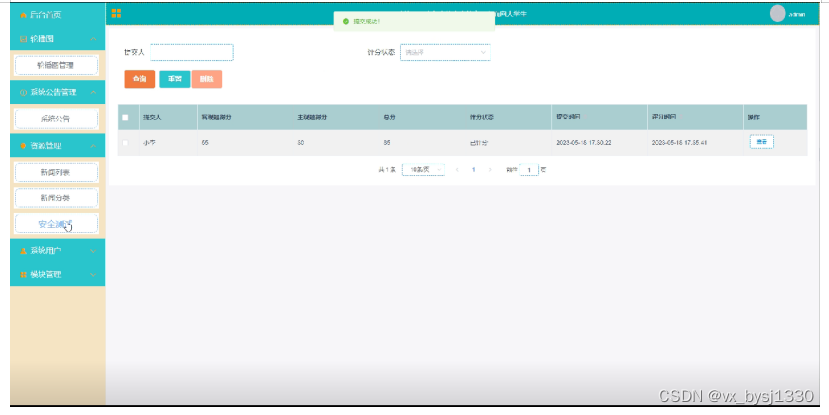This screenshot has height=415, width=829.
Task: Open the 轮播图管理 submenu item
Action: [x=57, y=66]
